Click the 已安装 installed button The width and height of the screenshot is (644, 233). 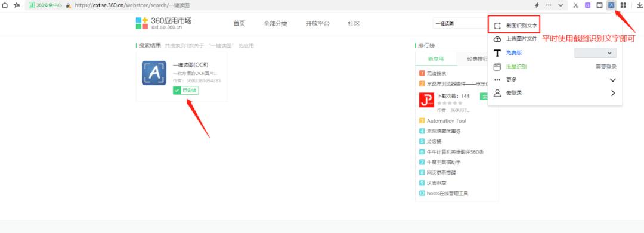(185, 90)
